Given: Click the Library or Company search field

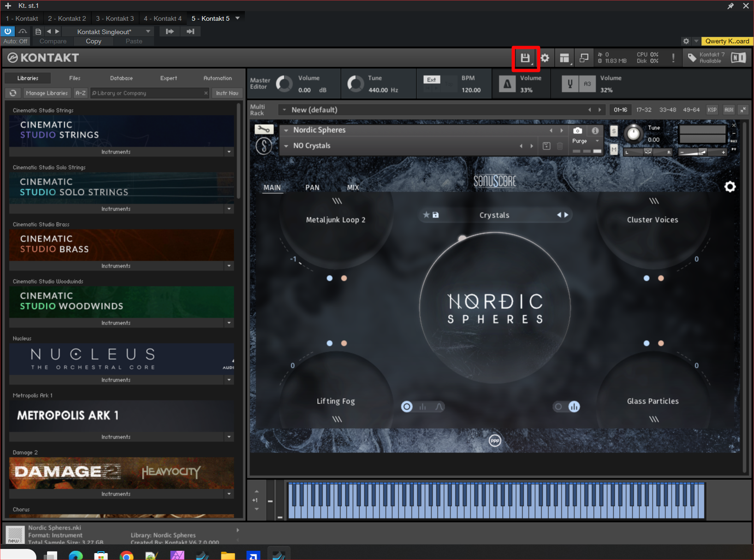Looking at the screenshot, I should [149, 93].
